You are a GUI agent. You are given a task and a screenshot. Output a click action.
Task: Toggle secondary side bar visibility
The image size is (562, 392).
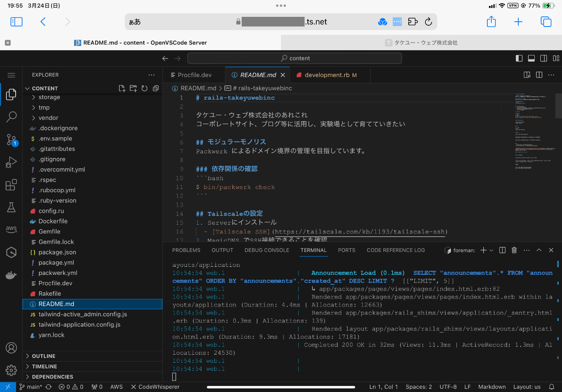(544, 58)
